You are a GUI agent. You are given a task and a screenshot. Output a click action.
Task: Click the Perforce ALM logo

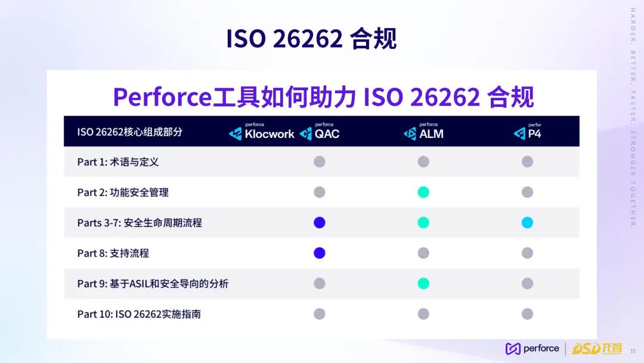click(423, 133)
